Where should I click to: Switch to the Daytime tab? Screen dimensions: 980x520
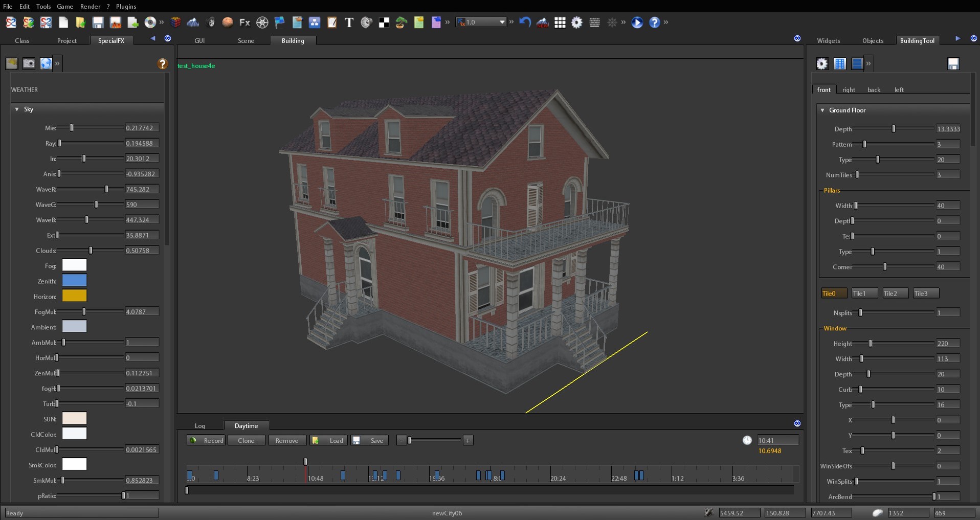247,425
